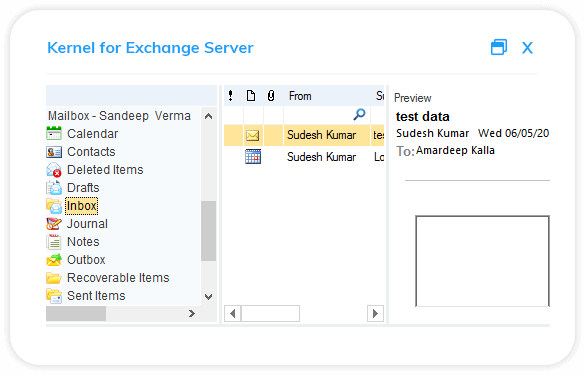Click the Outbox envelope icon
Image resolution: width=585 pixels, height=375 pixels.
click(54, 260)
